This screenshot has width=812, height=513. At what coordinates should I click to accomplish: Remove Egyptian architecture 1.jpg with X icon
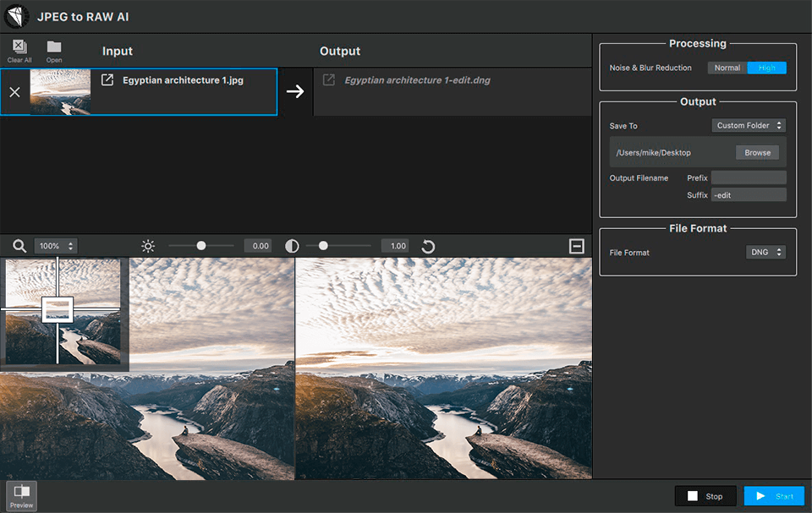14,91
